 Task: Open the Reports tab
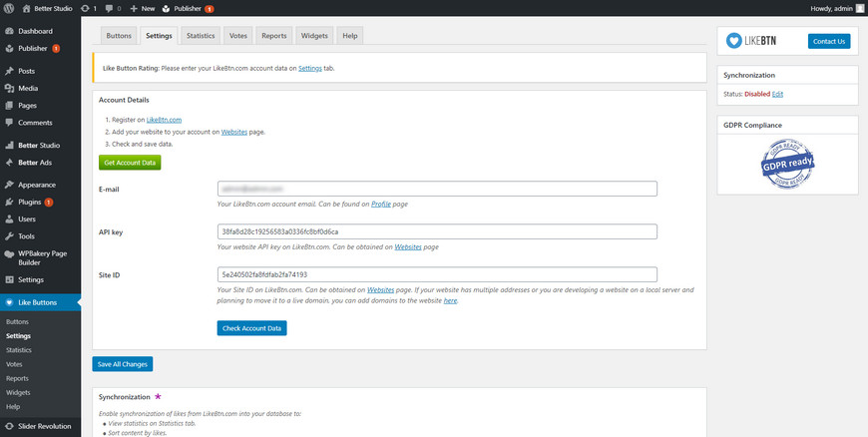274,36
